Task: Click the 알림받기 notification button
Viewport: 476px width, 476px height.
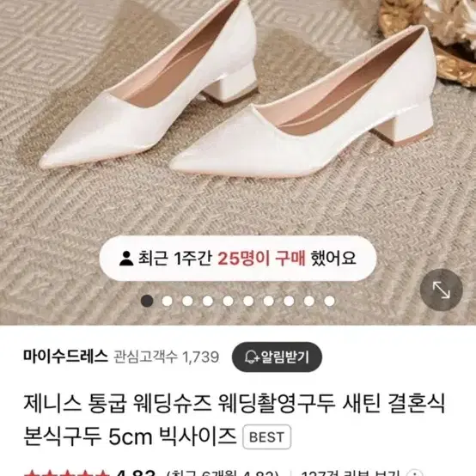Action: point(277,357)
